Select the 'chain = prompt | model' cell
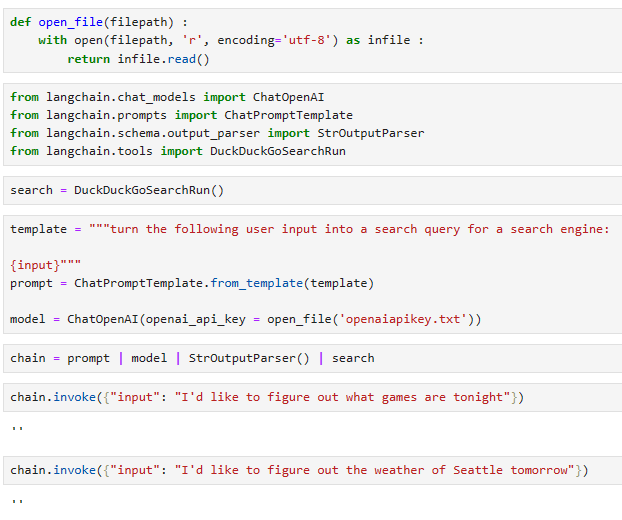This screenshot has height=520, width=622. (313, 358)
